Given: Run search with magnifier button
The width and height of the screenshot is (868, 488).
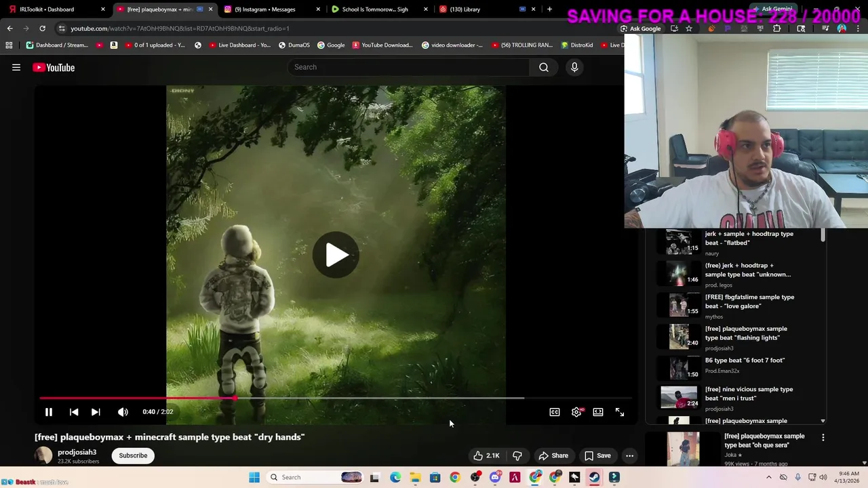Looking at the screenshot, I should pos(544,67).
